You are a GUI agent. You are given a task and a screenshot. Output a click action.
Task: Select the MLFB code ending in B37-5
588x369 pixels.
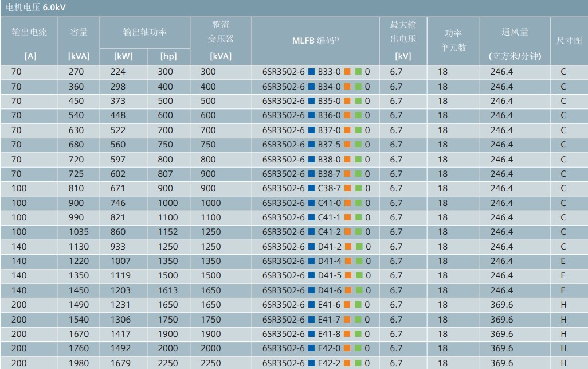pyautogui.click(x=316, y=145)
